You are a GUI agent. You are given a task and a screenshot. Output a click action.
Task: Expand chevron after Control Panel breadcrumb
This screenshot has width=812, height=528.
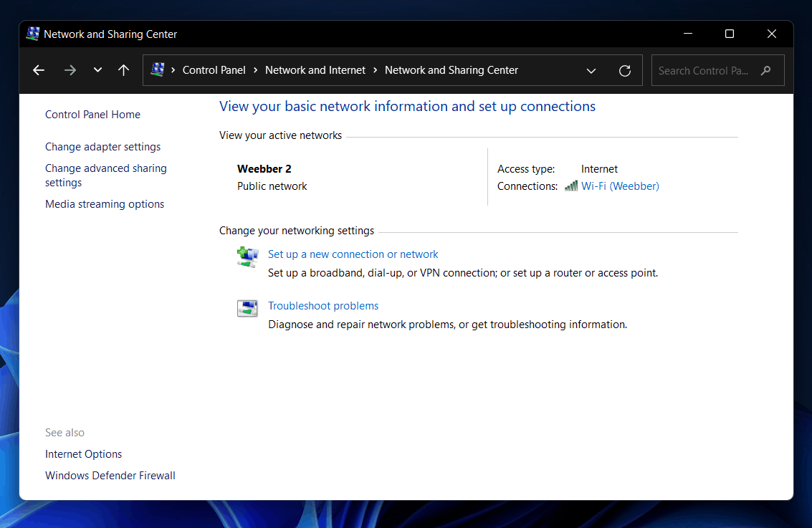pyautogui.click(x=255, y=70)
